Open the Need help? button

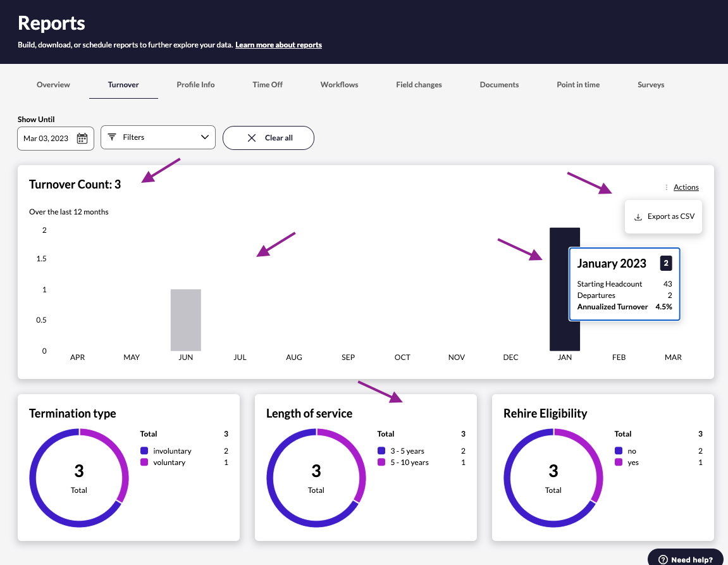coord(686,559)
